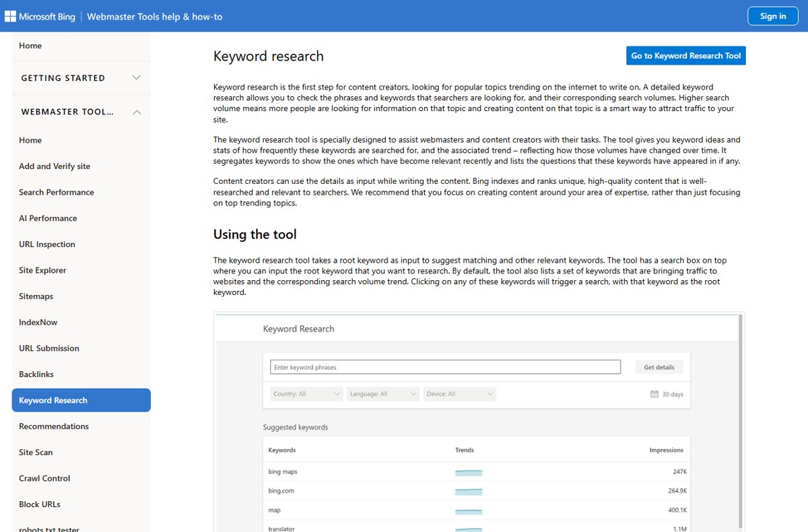Click the Using the tool heading

(x=255, y=234)
